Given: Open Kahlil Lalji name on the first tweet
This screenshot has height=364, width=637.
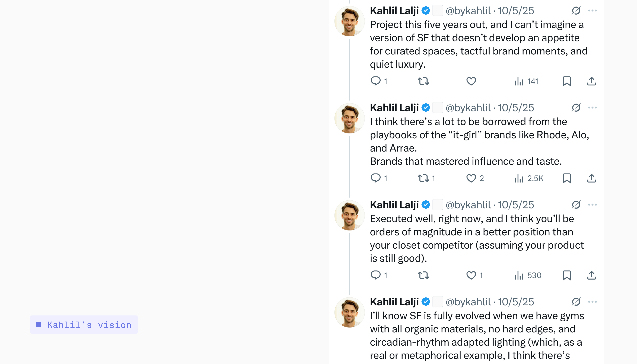Looking at the screenshot, I should (x=394, y=11).
